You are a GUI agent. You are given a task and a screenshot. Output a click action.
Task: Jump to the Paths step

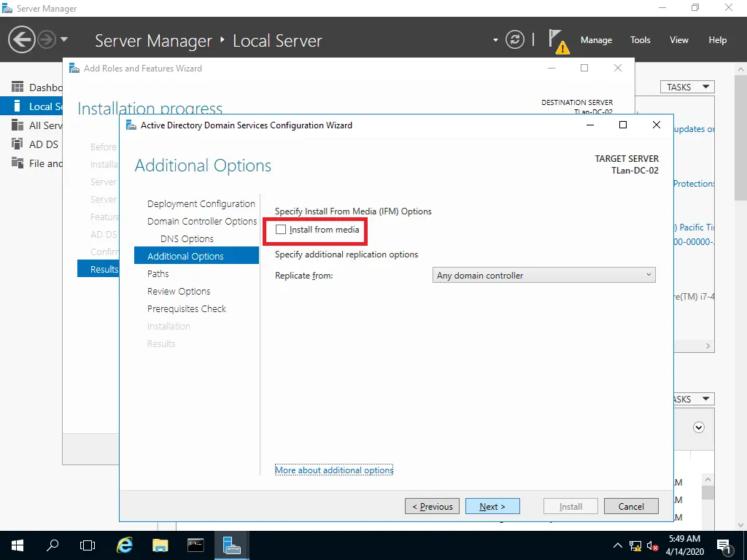(x=158, y=274)
